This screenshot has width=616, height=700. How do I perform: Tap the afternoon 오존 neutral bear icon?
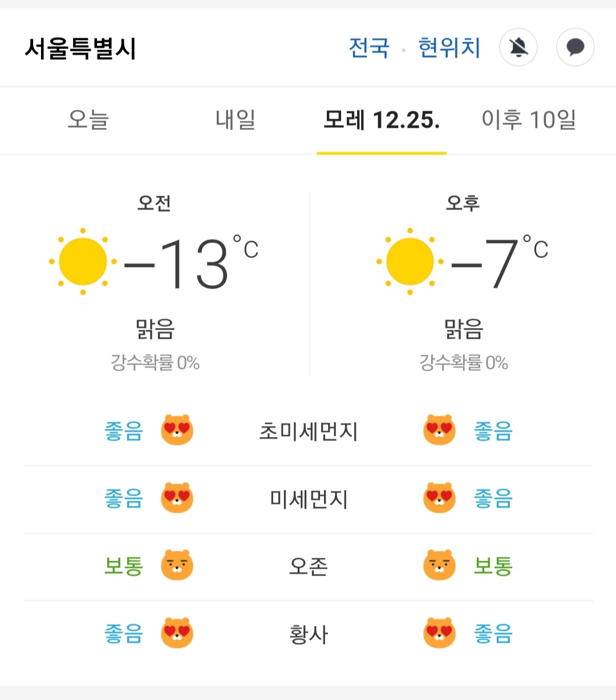click(439, 565)
